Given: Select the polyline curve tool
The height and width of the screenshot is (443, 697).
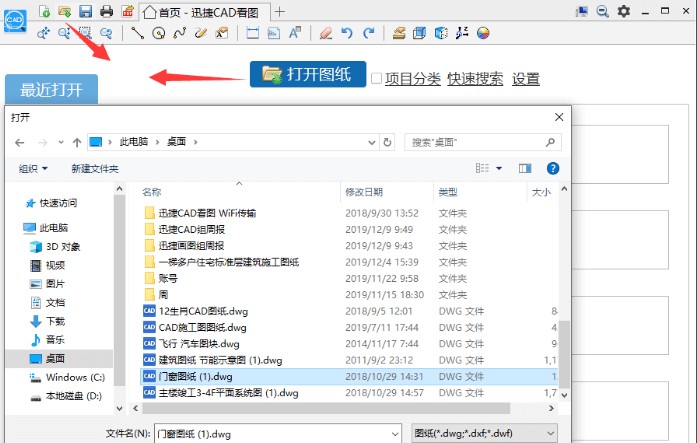Looking at the screenshot, I should click(x=180, y=33).
